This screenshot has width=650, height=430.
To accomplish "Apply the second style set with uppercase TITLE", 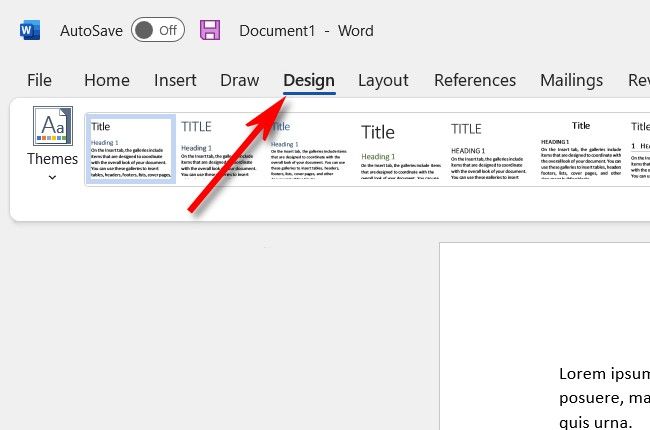I will click(219, 149).
